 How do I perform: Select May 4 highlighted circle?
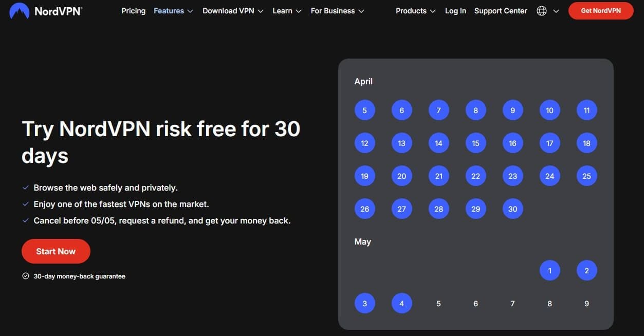click(401, 304)
